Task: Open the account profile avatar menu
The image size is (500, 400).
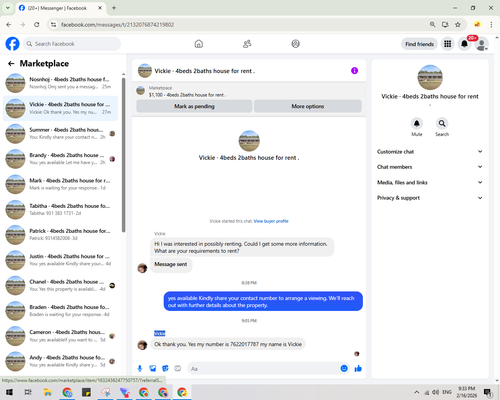Action: (481, 44)
